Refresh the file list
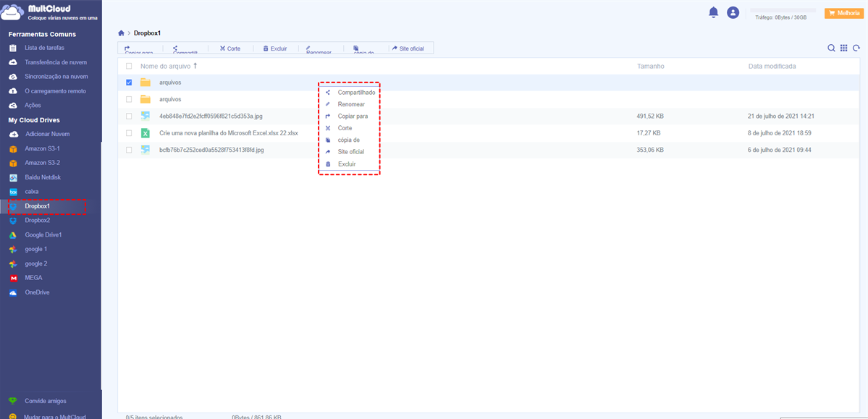This screenshot has width=868, height=419. point(856,48)
